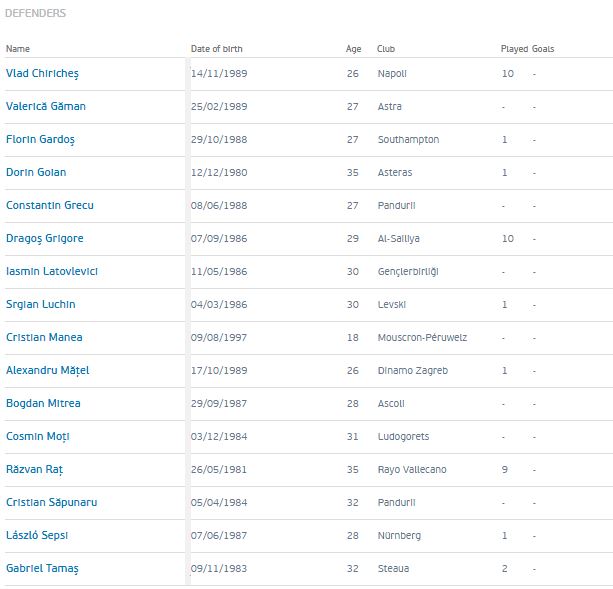The height and width of the screenshot is (589, 613).
Task: Click Pandurii in Constantin Grecu's row
Action: pos(396,205)
